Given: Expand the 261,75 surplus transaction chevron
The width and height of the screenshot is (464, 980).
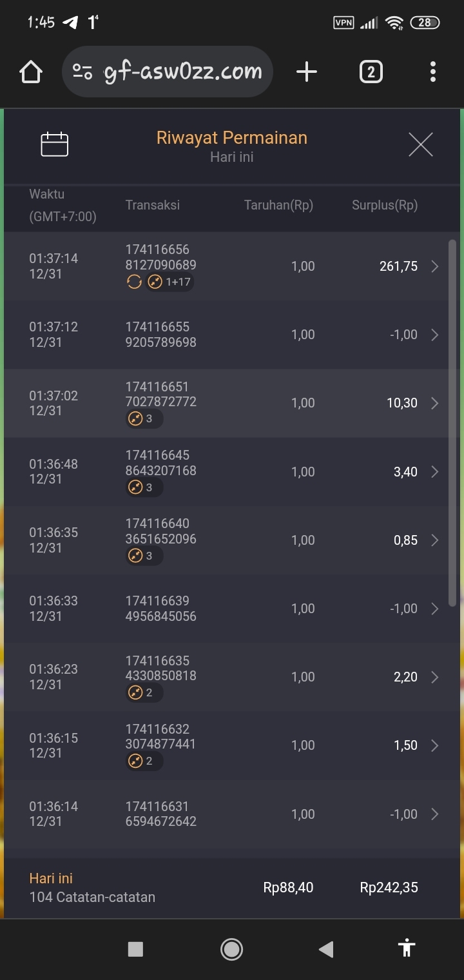Looking at the screenshot, I should tap(435, 266).
